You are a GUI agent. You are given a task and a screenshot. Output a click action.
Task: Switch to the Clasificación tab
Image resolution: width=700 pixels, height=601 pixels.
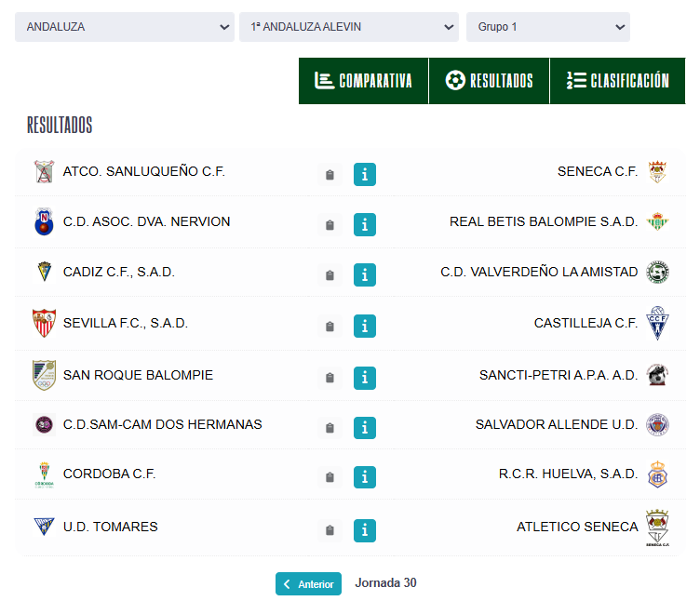[x=618, y=81]
